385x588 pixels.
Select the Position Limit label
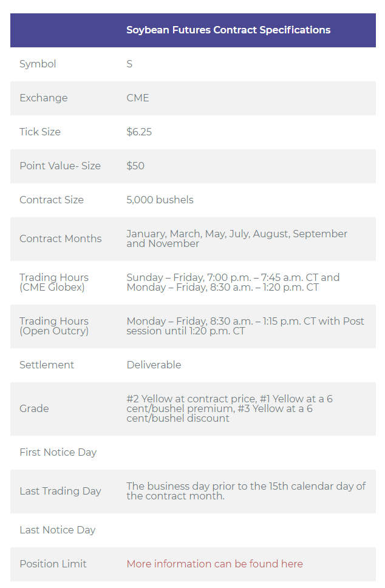53,564
